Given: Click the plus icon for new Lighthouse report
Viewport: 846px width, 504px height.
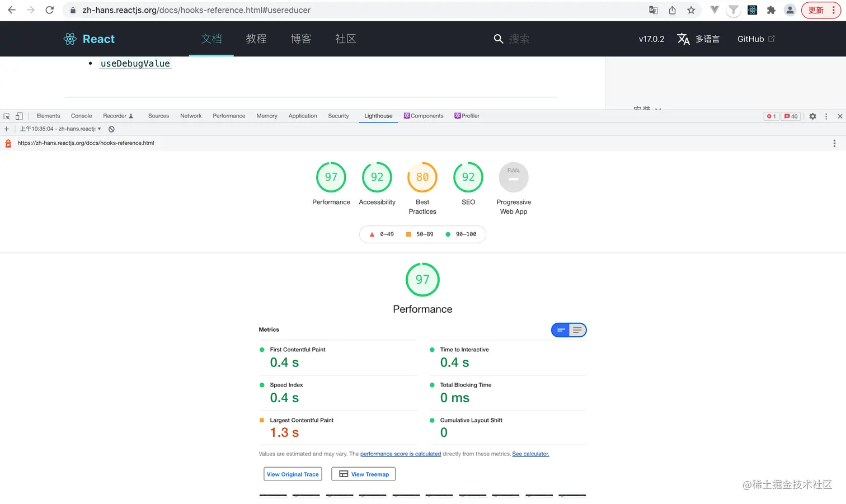Looking at the screenshot, I should pyautogui.click(x=7, y=129).
